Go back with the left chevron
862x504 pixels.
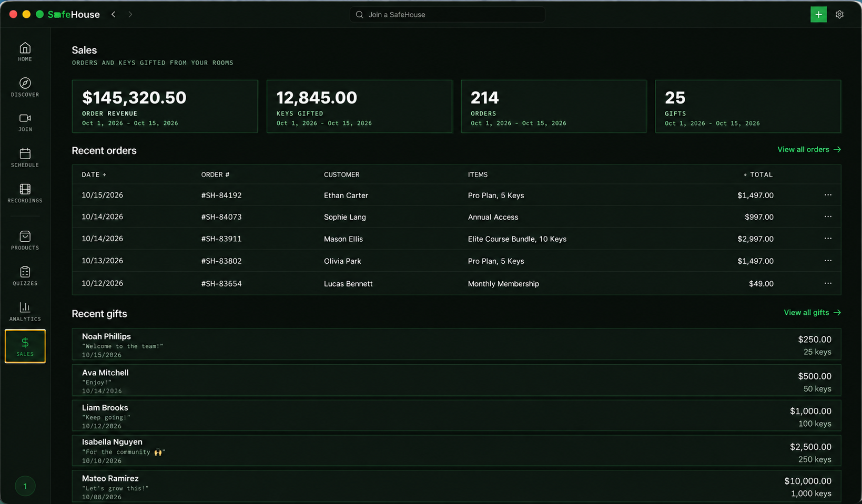pyautogui.click(x=113, y=15)
